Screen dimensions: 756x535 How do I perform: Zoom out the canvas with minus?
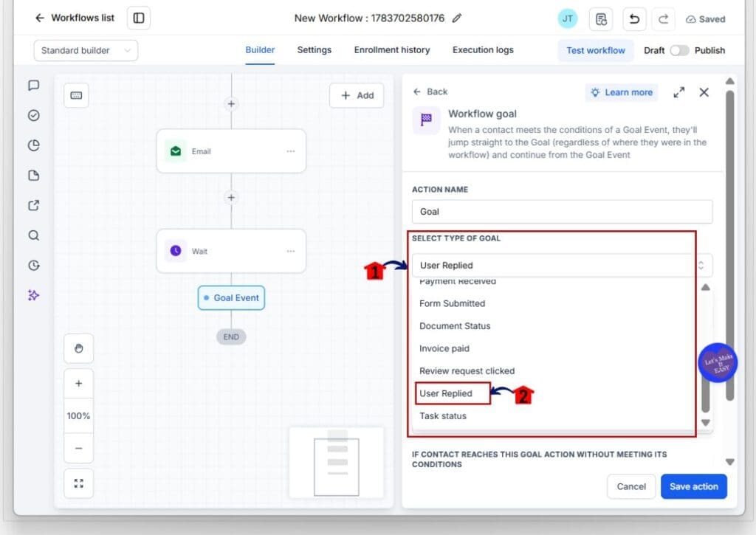(x=78, y=448)
